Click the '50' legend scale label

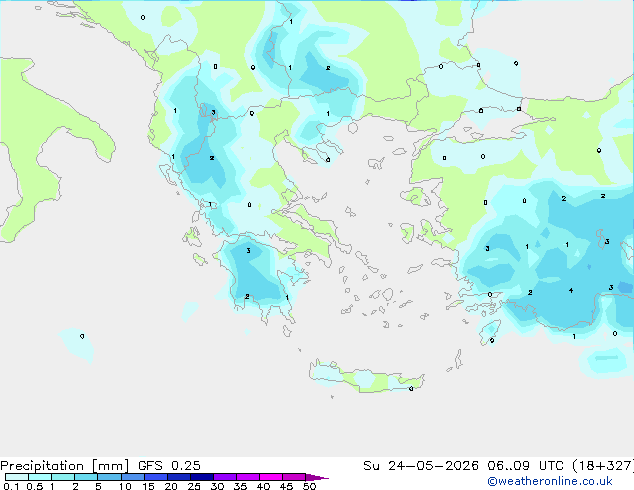coord(309,486)
